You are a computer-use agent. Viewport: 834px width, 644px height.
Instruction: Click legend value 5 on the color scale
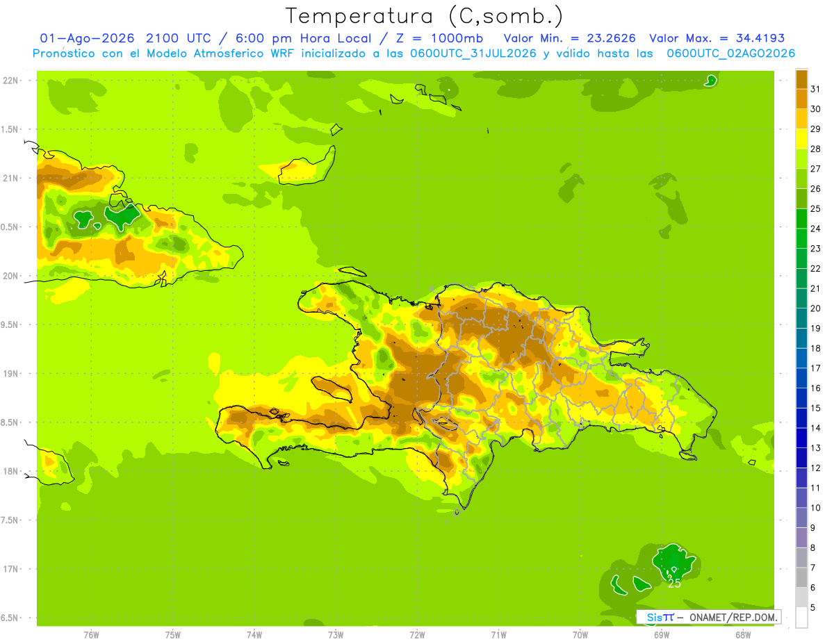pos(813,608)
